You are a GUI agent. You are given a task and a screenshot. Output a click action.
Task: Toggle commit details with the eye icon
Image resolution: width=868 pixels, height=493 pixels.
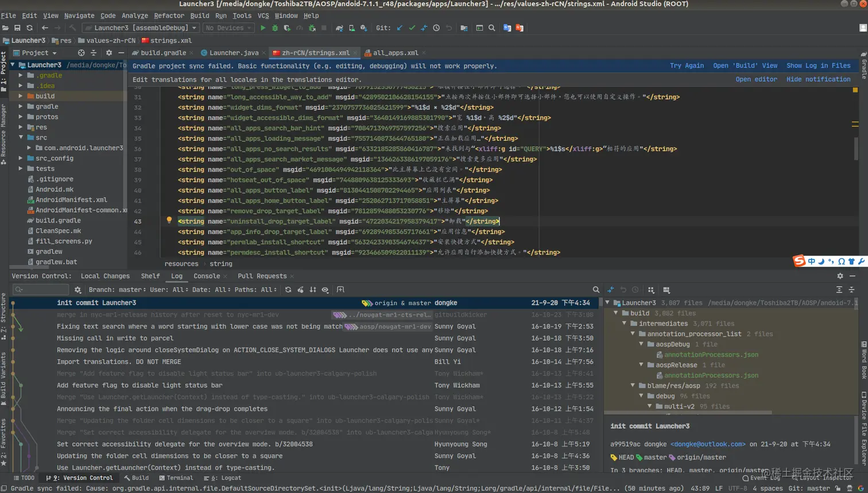tap(325, 290)
